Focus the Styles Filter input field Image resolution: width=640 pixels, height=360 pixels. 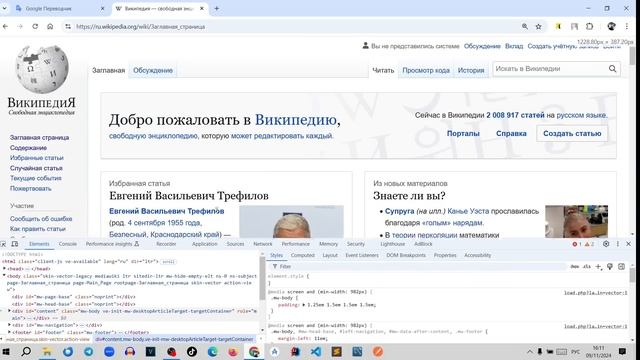pyautogui.click(x=420, y=267)
